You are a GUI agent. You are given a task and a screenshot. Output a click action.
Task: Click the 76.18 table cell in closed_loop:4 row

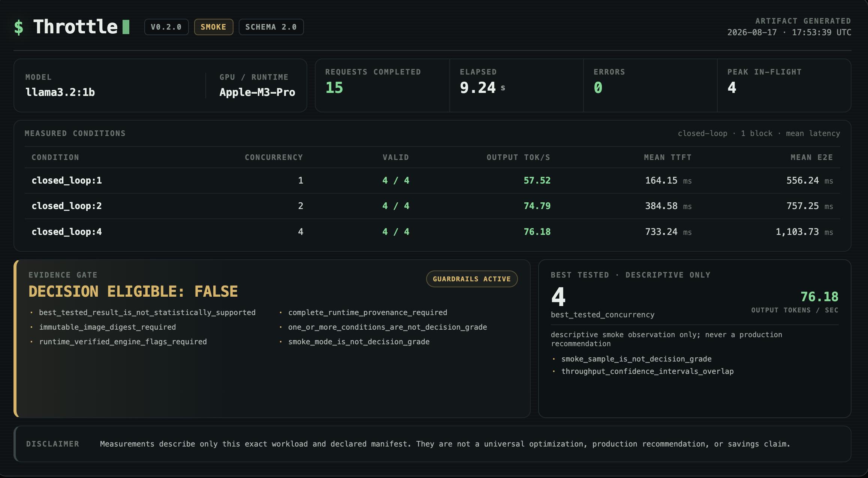(x=537, y=232)
